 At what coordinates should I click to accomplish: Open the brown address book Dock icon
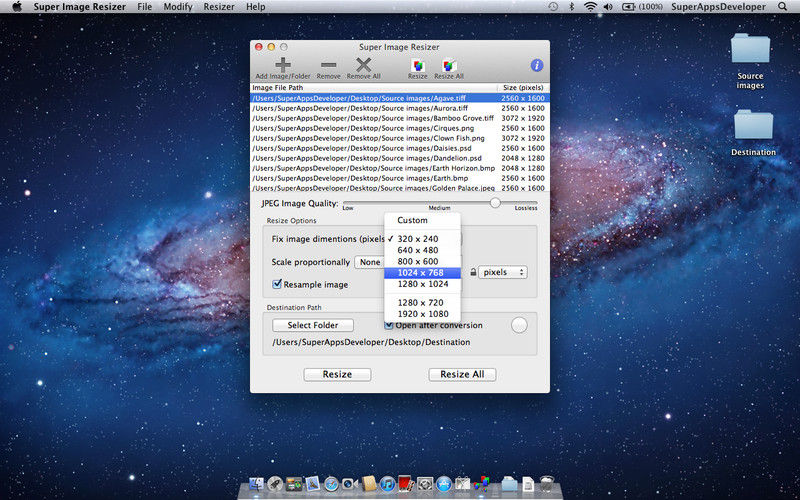click(369, 483)
